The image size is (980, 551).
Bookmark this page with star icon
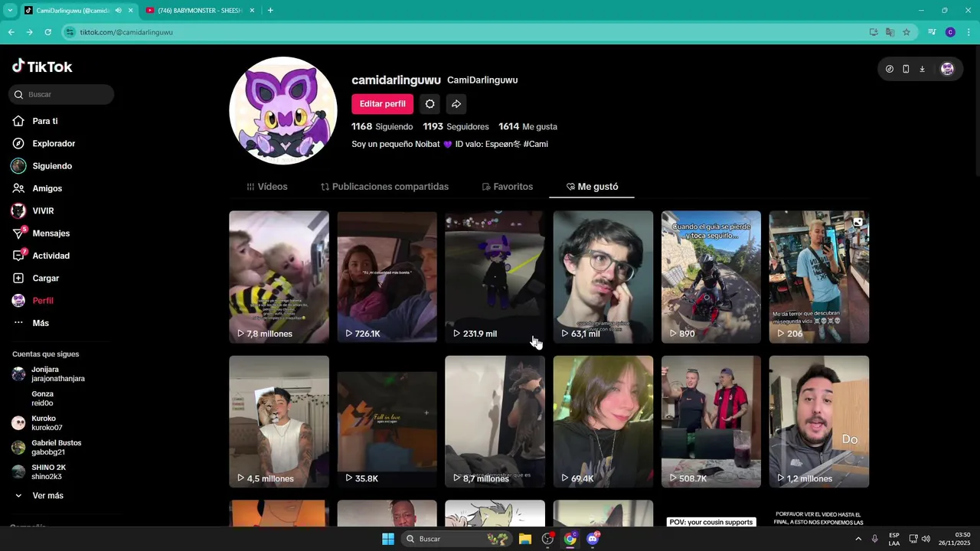click(906, 32)
